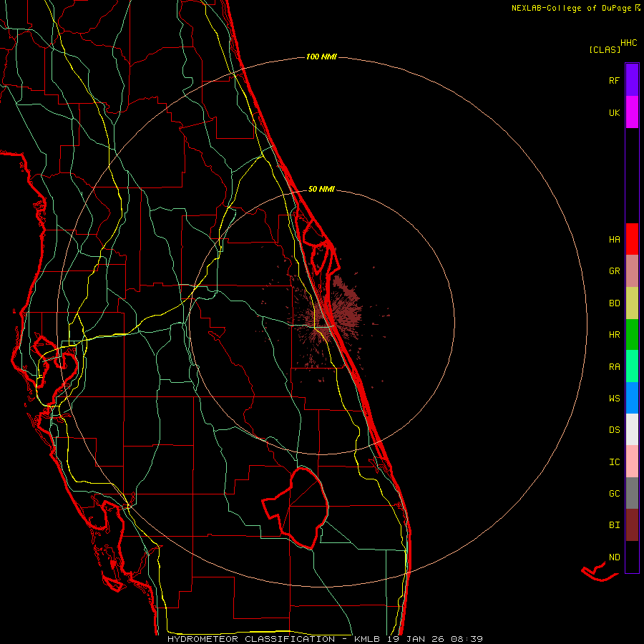Click the HR legend label
The image size is (644, 644).
614,335
